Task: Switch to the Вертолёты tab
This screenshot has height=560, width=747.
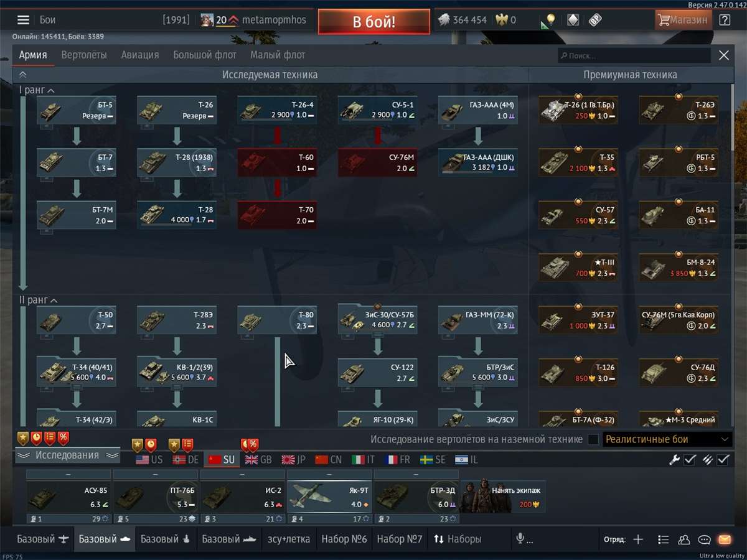Action: [x=84, y=55]
